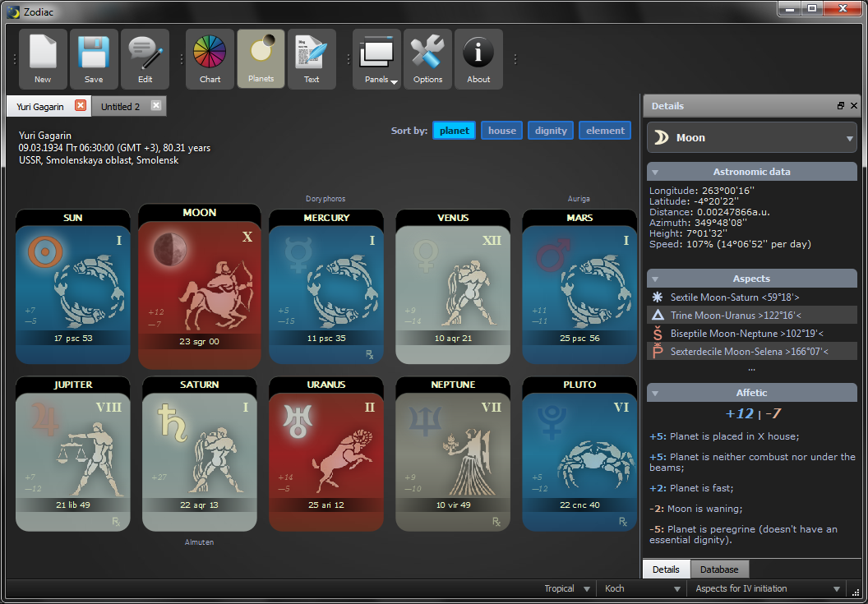The height and width of the screenshot is (604, 868).
Task: Select the Planets view icon
Action: pyautogui.click(x=261, y=58)
